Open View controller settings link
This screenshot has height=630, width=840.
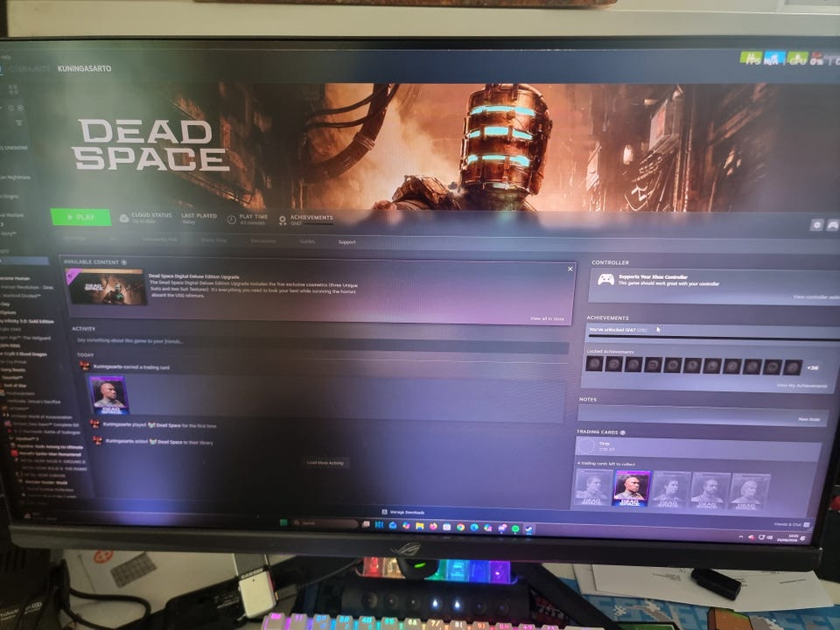(x=815, y=297)
